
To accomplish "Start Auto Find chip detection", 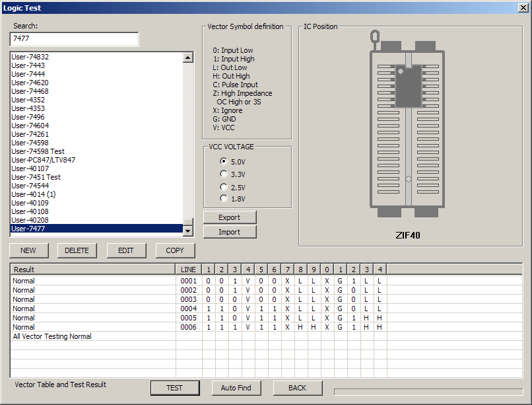I will point(236,388).
